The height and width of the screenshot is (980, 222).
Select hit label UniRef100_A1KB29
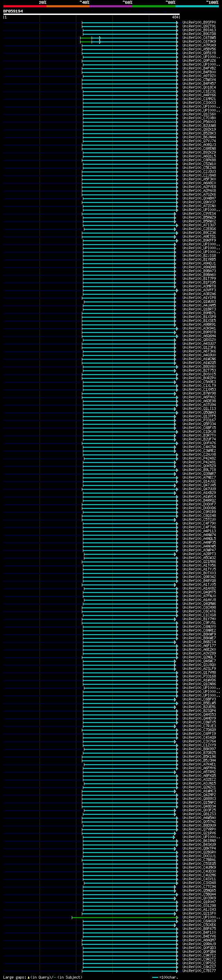pos(199,493)
